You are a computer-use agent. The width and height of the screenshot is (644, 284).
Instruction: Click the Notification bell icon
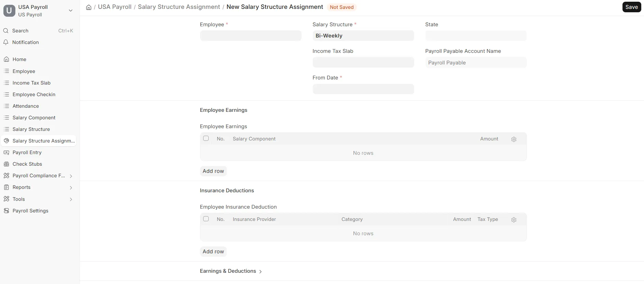point(6,42)
